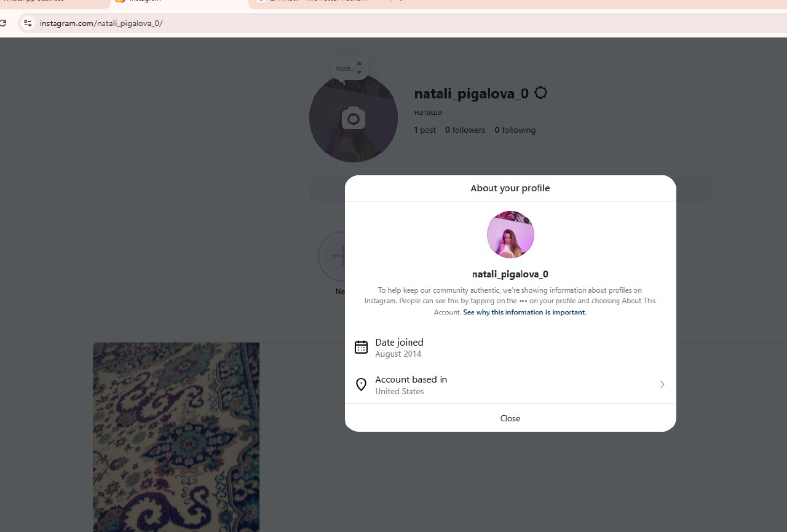Click natali_pigalova_0 username inside the dialog
The width and height of the screenshot is (787, 532).
point(510,274)
